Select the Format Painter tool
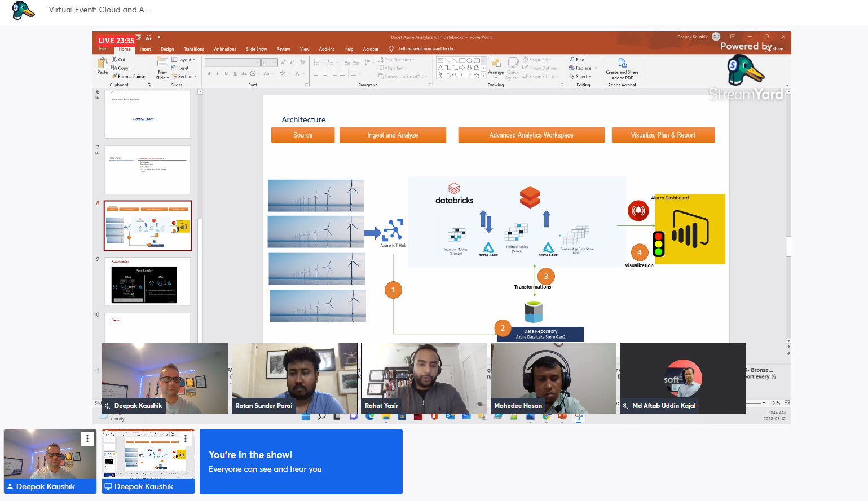This screenshot has height=501, width=868. pos(129,76)
